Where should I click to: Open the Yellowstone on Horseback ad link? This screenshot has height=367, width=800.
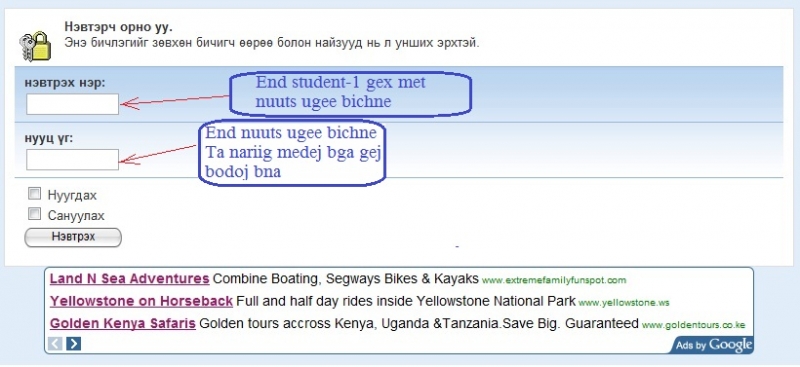(x=141, y=302)
